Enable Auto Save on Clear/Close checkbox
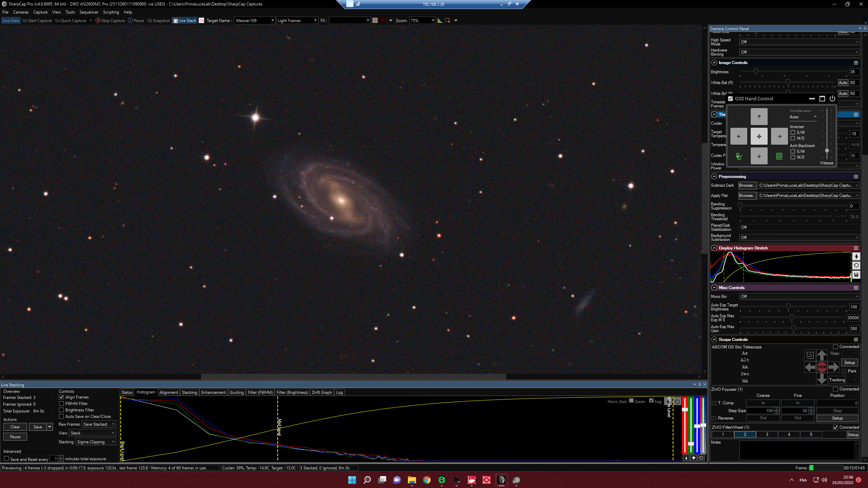 coord(61,416)
